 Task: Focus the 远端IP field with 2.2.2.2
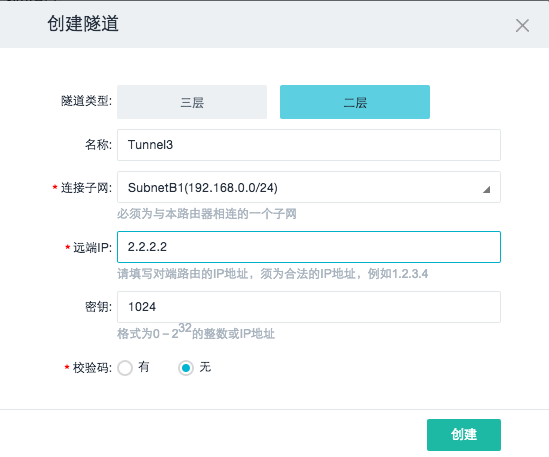(309, 247)
